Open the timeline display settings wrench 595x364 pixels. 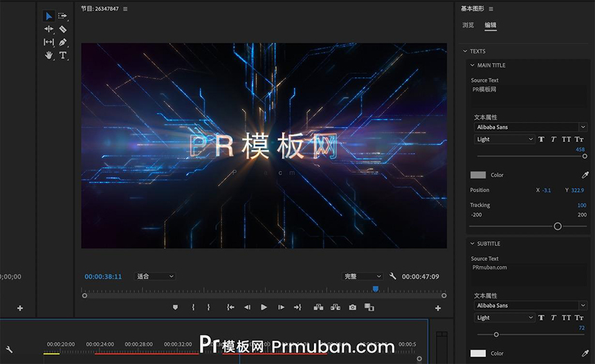9,349
